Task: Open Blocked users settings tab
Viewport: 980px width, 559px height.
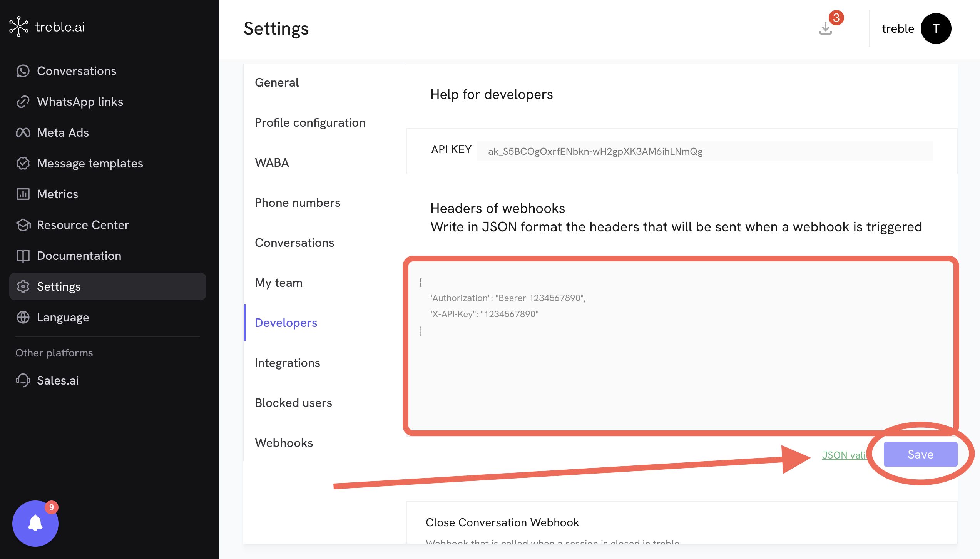Action: pyautogui.click(x=293, y=403)
